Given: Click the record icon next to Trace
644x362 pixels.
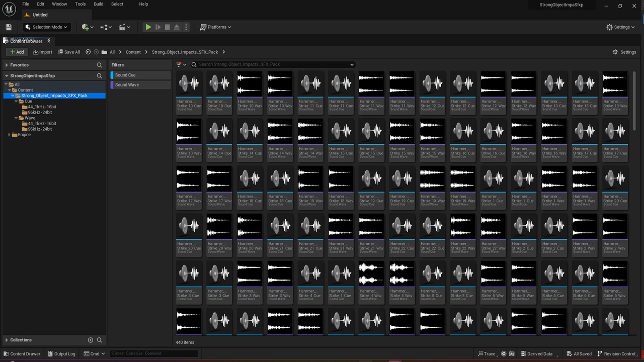Looking at the screenshot, I should coord(504,353).
